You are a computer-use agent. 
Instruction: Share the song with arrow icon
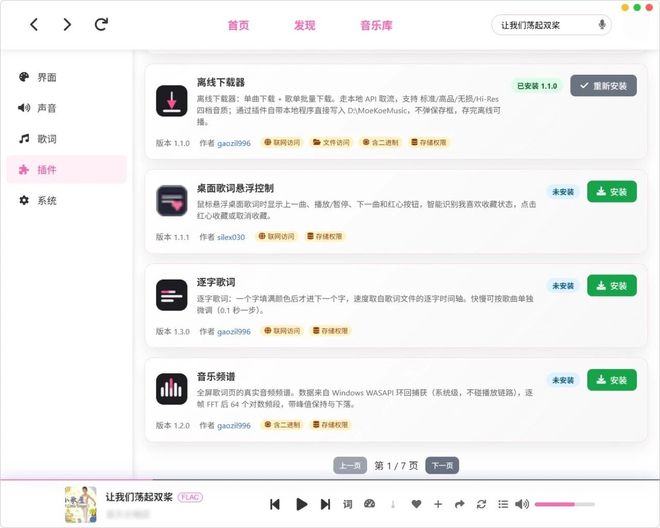[x=460, y=504]
